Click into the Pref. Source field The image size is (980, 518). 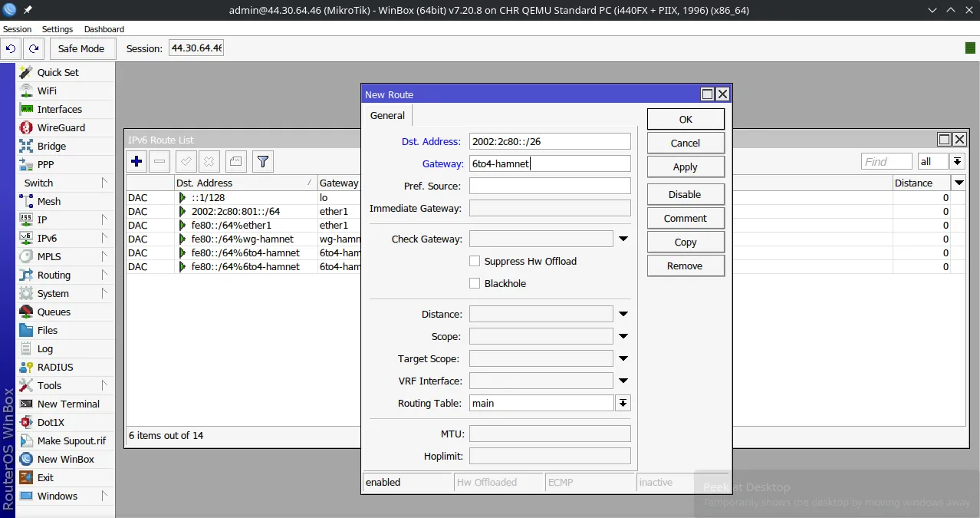(549, 186)
